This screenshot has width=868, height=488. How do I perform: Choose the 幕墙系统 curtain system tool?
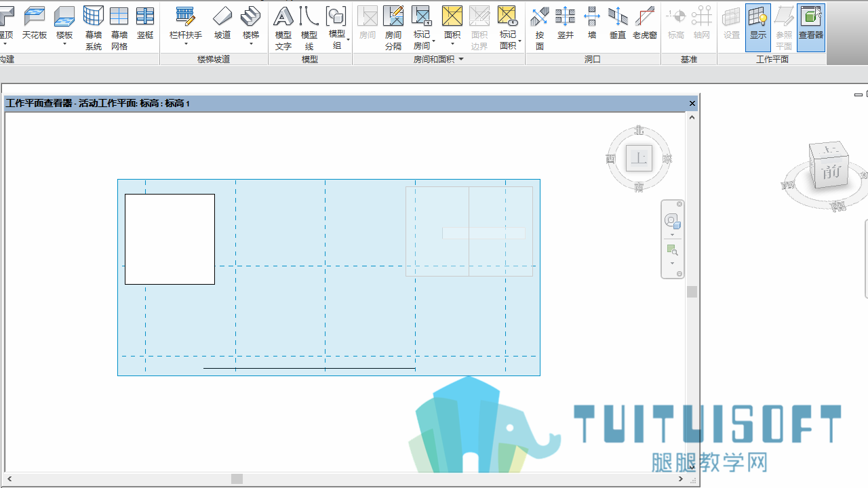(94, 28)
